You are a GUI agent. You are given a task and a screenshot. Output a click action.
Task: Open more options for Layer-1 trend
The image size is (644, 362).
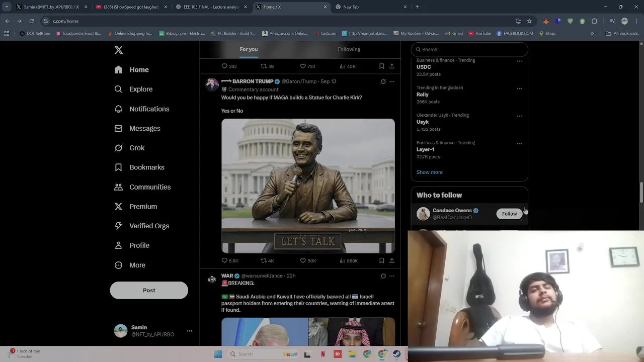coord(519,144)
